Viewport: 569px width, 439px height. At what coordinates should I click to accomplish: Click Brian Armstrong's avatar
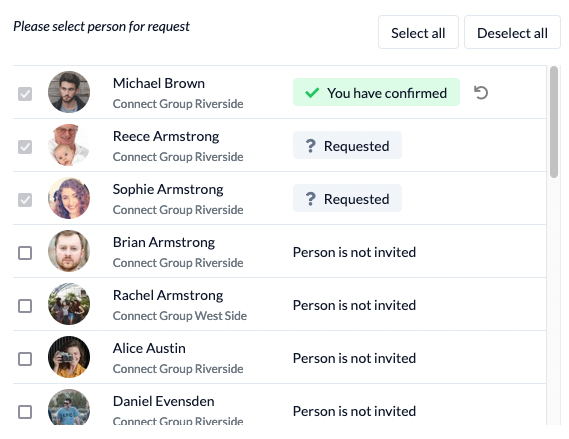click(69, 251)
